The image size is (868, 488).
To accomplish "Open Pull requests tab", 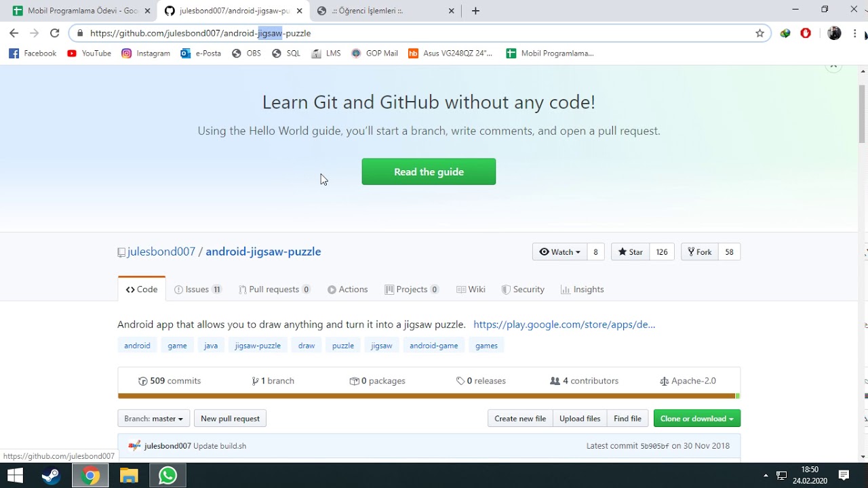I will 275,289.
